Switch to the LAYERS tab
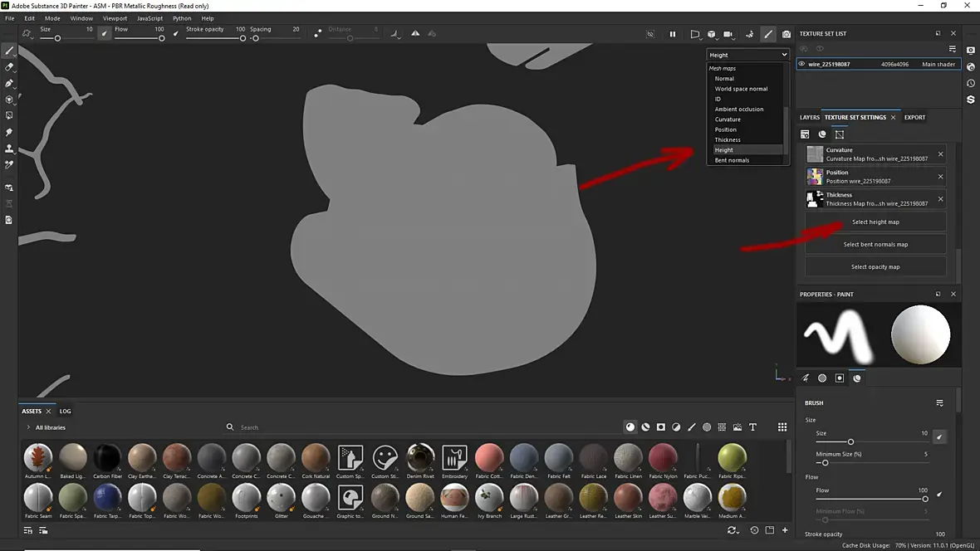Image resolution: width=980 pixels, height=551 pixels. (810, 118)
